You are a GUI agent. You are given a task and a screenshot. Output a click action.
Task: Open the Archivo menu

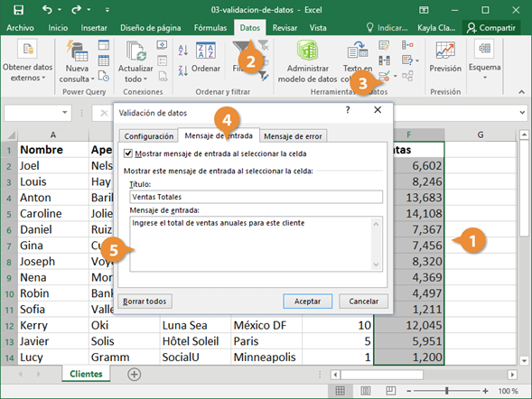[x=20, y=28]
